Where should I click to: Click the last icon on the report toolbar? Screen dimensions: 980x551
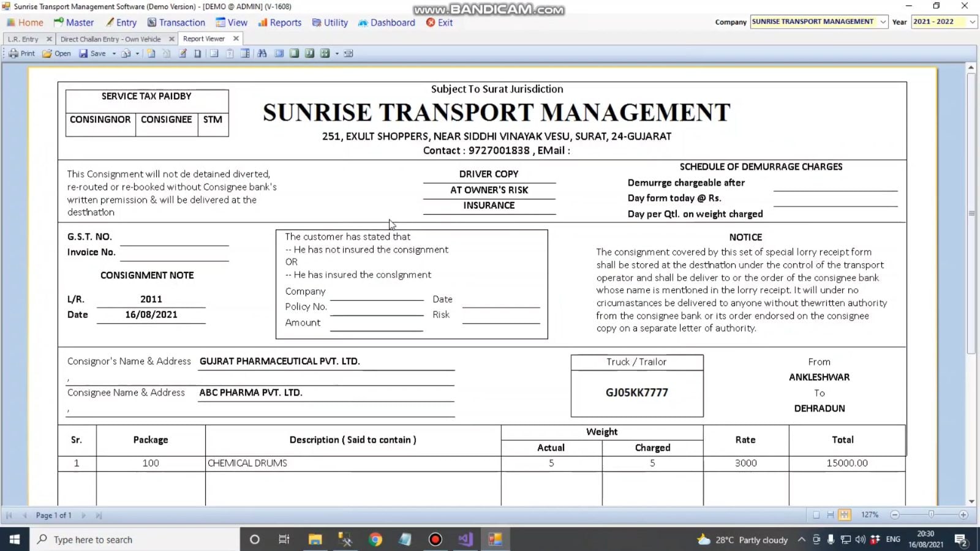point(349,53)
